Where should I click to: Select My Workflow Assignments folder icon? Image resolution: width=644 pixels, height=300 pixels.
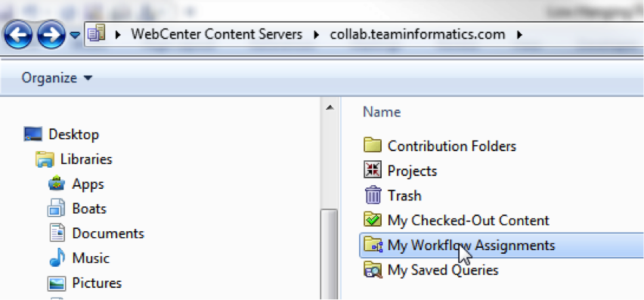point(373,245)
